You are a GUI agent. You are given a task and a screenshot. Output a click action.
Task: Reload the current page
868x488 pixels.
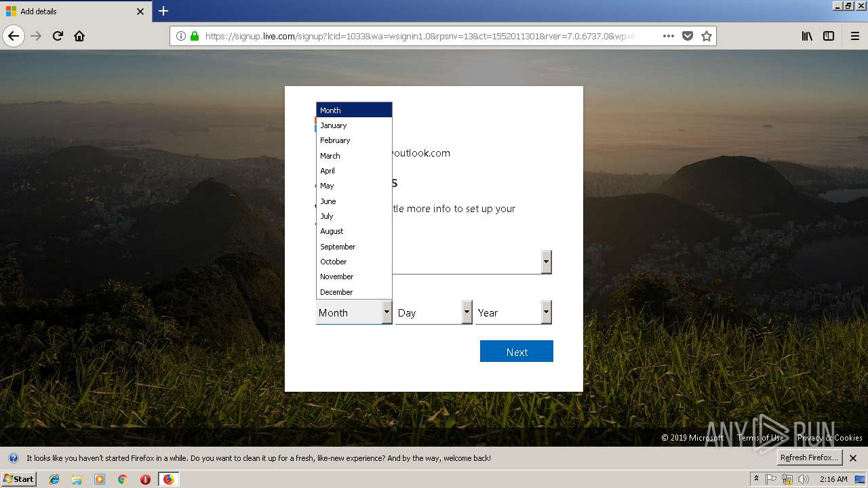point(58,36)
